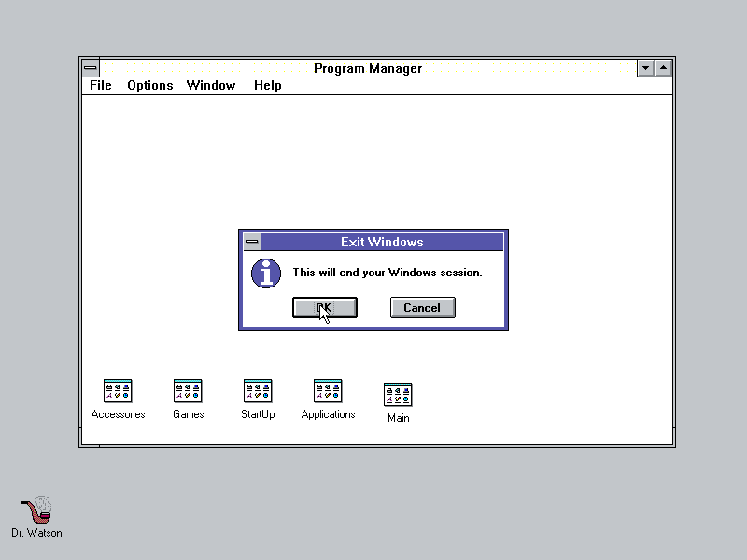Viewport: 747px width, 560px height.
Task: Click the Main label text
Action: 399,418
